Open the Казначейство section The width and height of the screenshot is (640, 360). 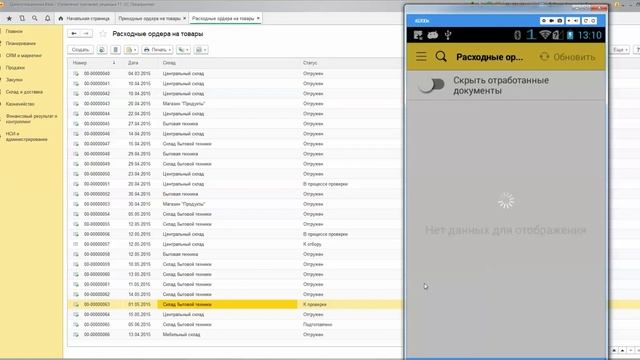[x=20, y=104]
